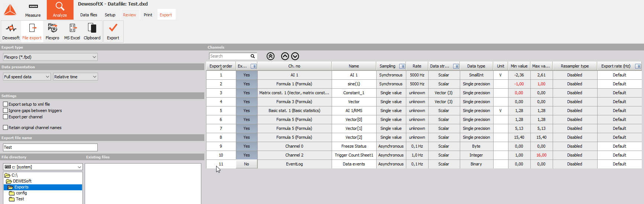644x204 pixels.
Task: Open Export rate column filter icon
Action: (x=638, y=66)
